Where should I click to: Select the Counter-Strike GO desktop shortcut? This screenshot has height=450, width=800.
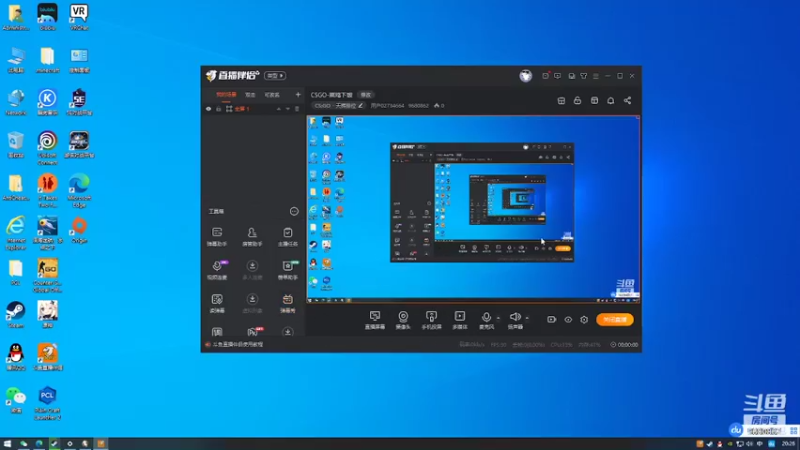point(47,275)
